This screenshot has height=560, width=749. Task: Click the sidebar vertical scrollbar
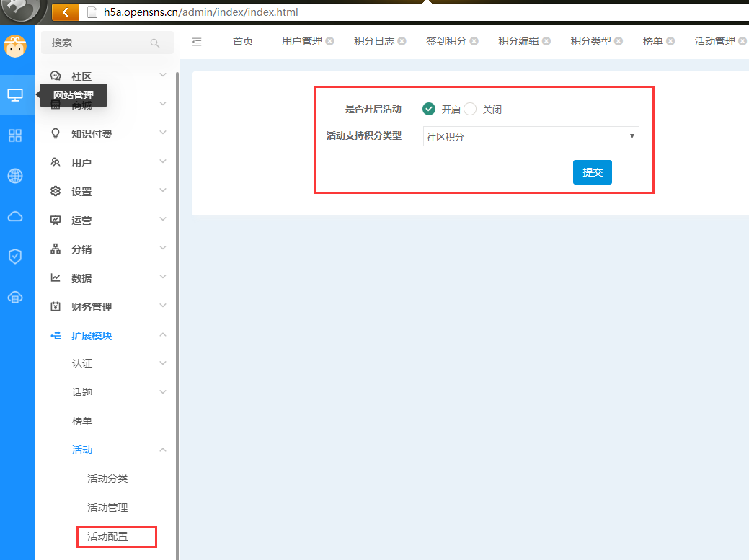click(x=177, y=315)
